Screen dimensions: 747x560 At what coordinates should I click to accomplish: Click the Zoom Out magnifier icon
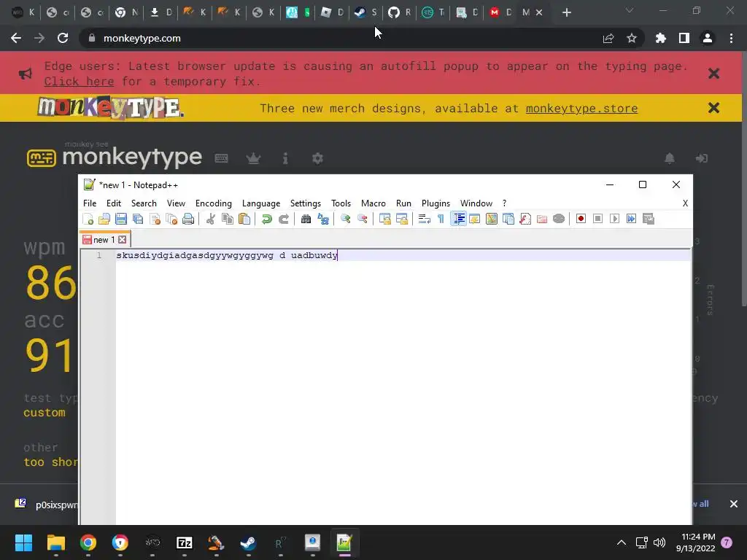tap(362, 219)
